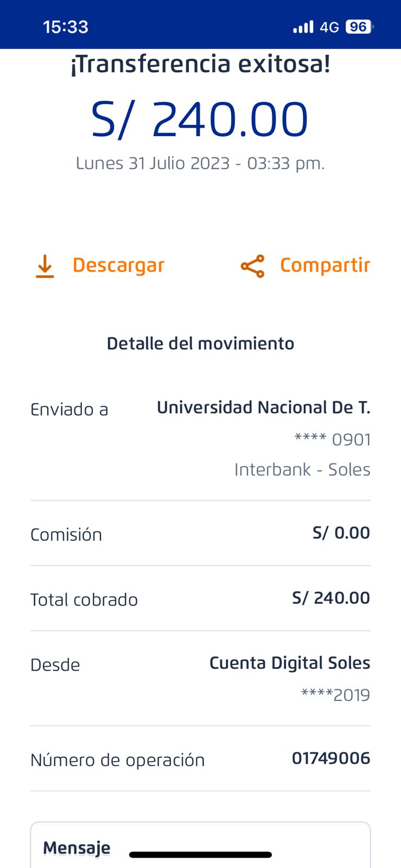Select the Cuenta Digital Soles source account

290,663
